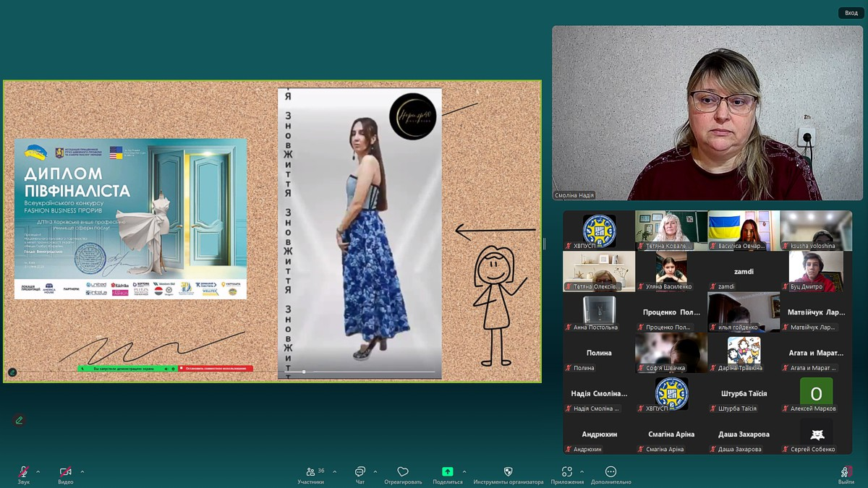Start camera with the Видео button
Screen dimensions: 868x488
point(66,475)
